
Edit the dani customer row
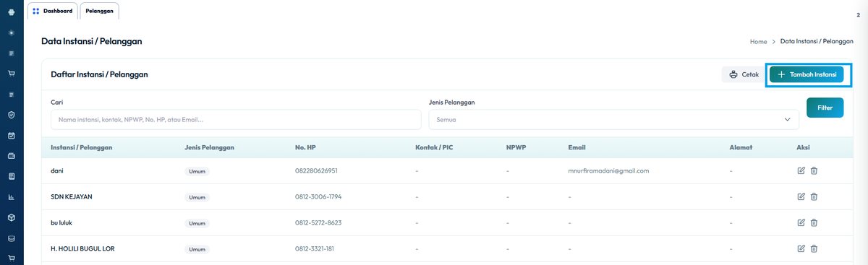click(801, 171)
